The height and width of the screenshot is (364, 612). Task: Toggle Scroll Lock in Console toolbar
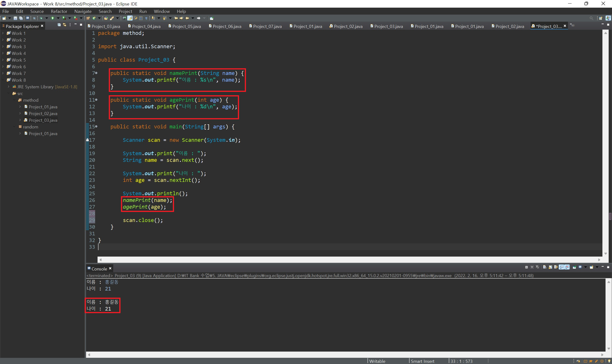pyautogui.click(x=550, y=267)
